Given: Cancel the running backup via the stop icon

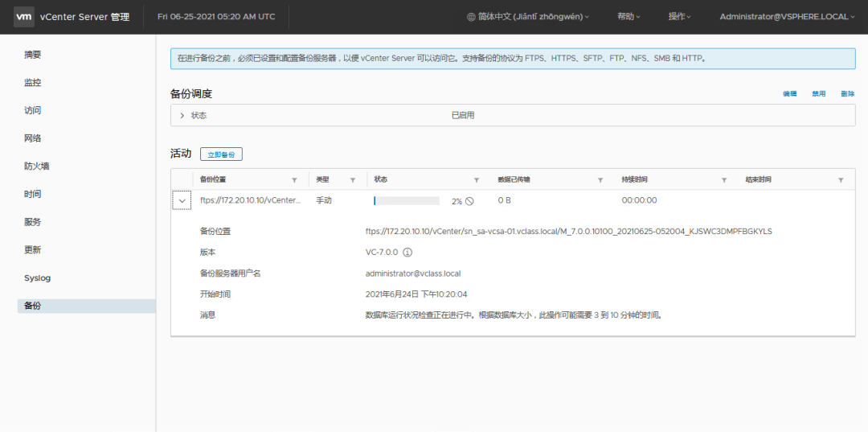Looking at the screenshot, I should (469, 201).
